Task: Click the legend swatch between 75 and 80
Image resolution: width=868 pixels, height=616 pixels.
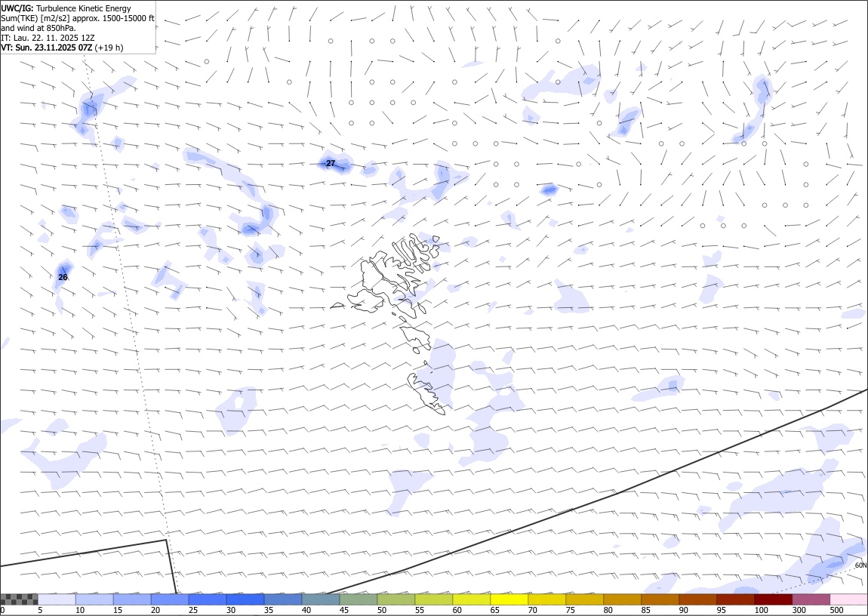Action: click(584, 599)
